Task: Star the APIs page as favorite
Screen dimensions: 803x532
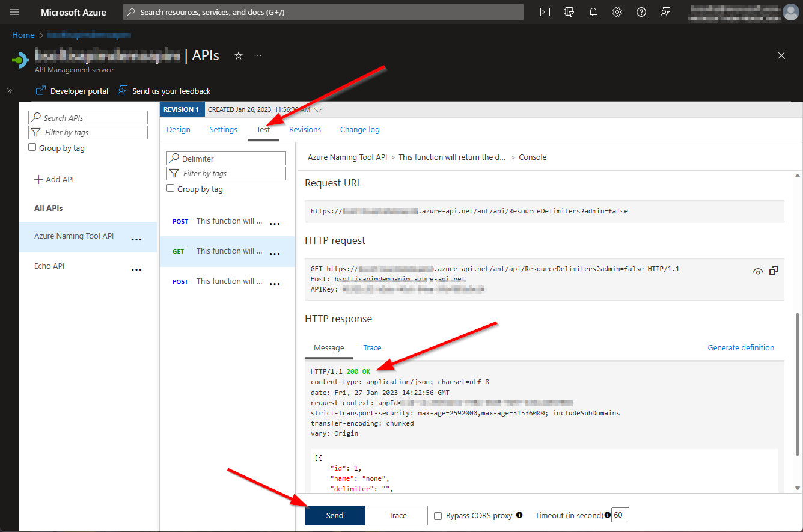Action: 238,55
